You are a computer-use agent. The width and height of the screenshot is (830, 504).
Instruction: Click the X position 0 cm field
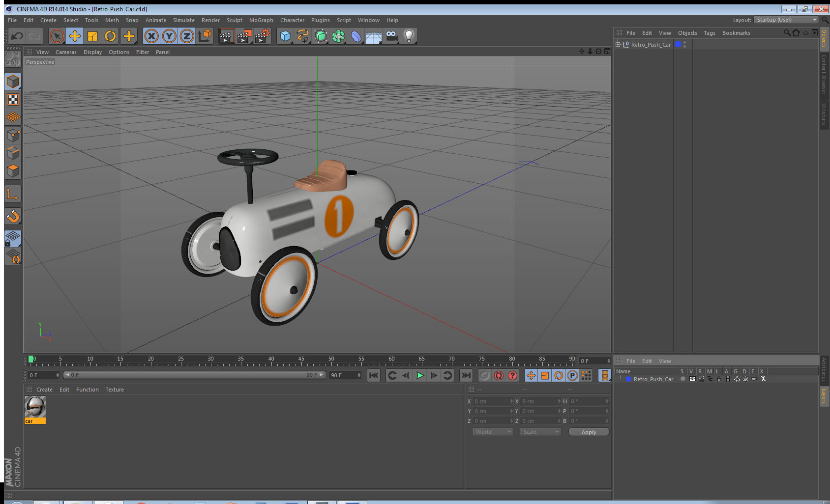(493, 401)
